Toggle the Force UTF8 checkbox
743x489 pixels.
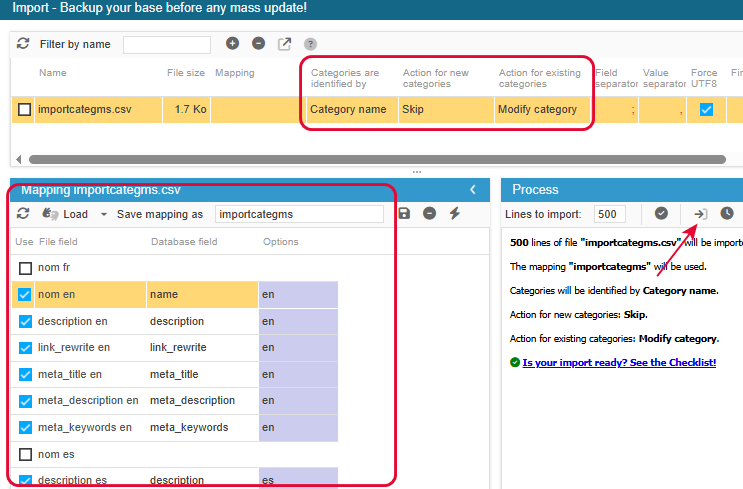(x=706, y=109)
